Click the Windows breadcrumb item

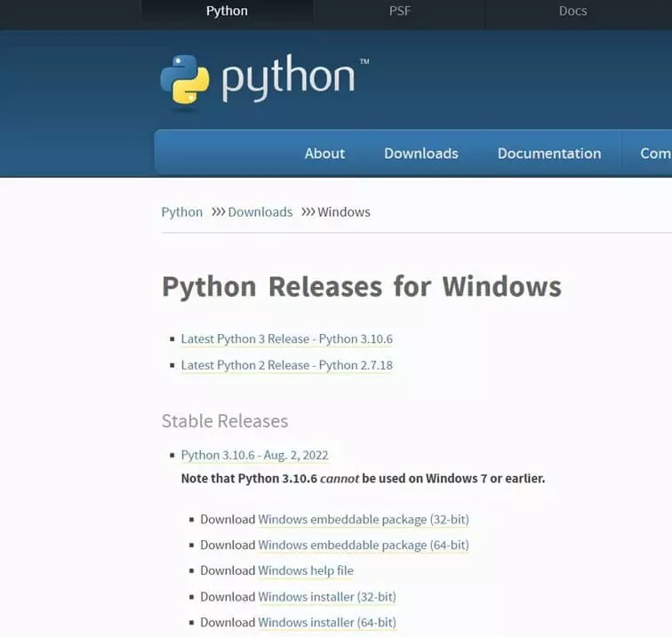(344, 212)
